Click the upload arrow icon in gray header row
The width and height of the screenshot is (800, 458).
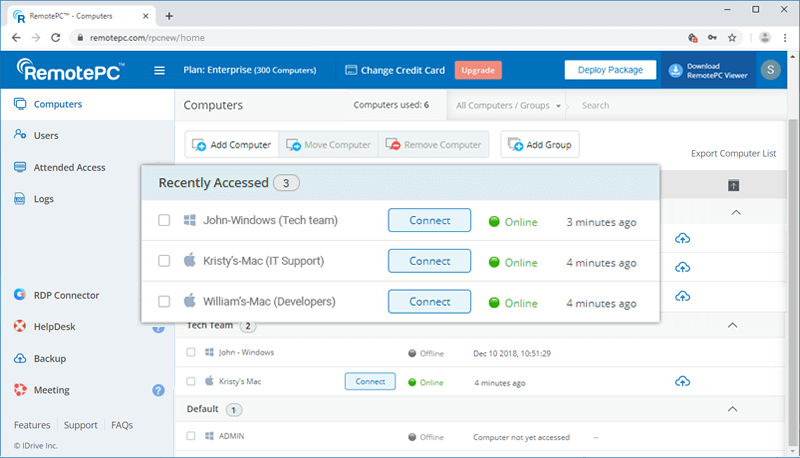pyautogui.click(x=733, y=185)
